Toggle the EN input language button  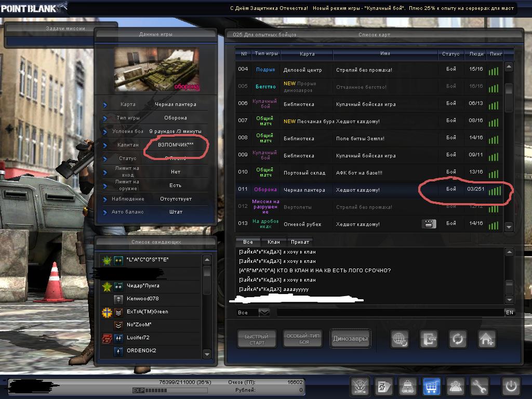pyautogui.click(x=510, y=312)
